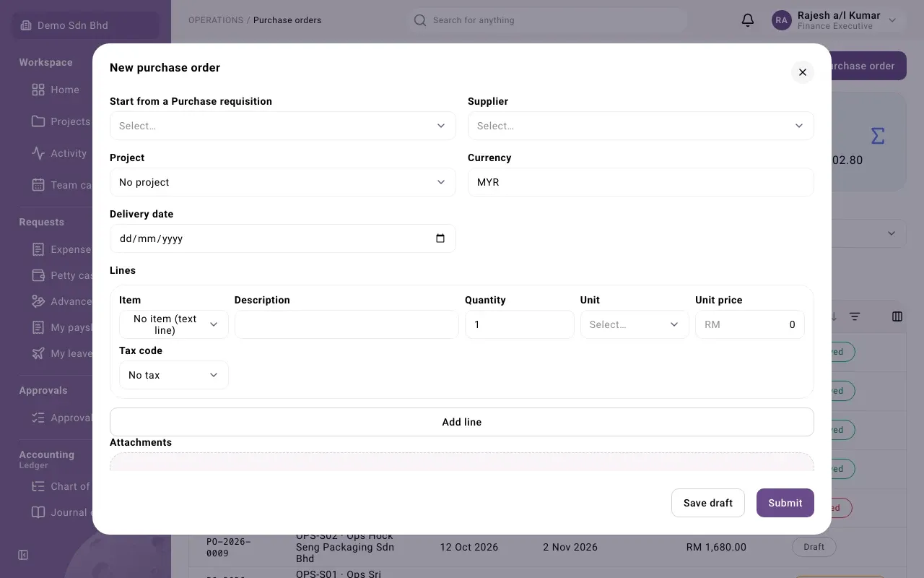Click OPERATIONS in the breadcrumb
The height and width of the screenshot is (578, 924).
[216, 20]
